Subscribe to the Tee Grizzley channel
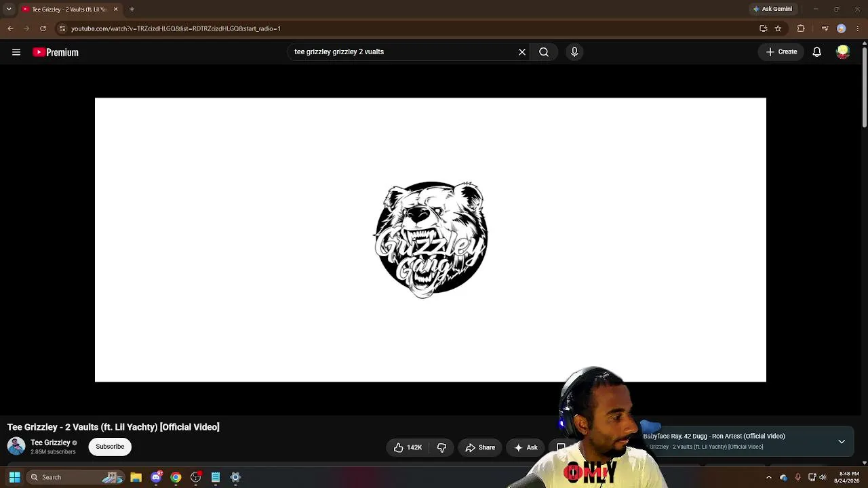 coord(110,447)
